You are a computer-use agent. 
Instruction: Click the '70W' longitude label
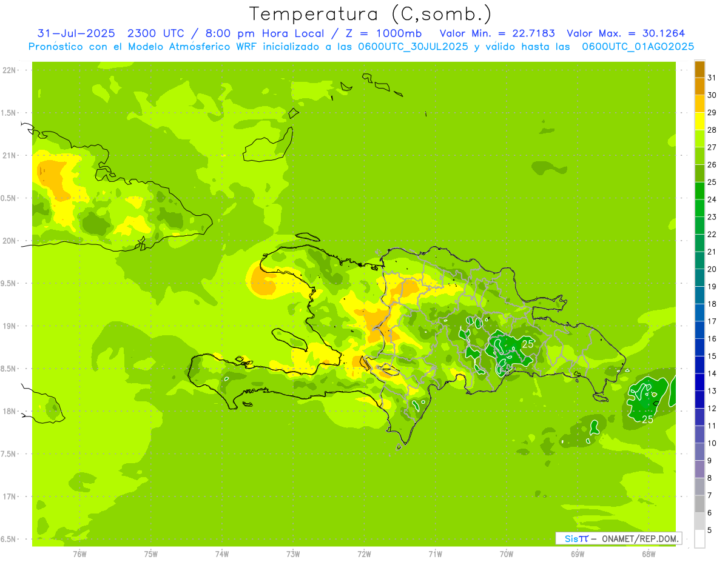pyautogui.click(x=507, y=554)
